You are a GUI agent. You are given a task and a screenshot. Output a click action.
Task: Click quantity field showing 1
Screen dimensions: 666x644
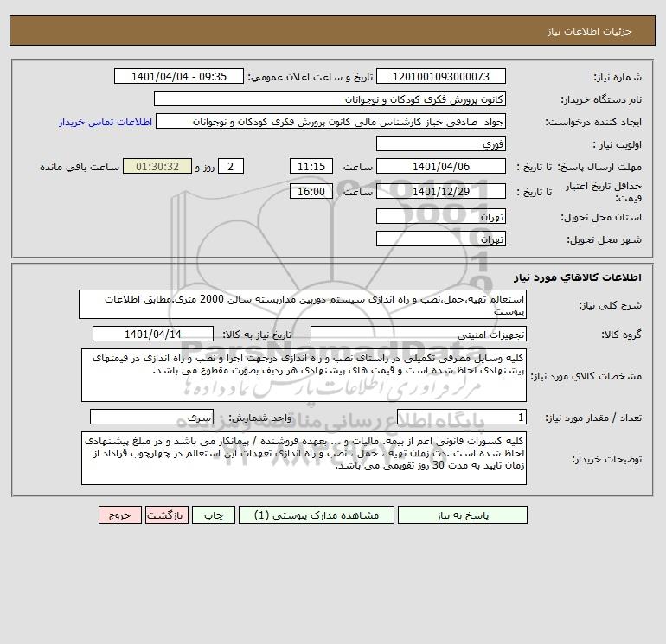462,417
